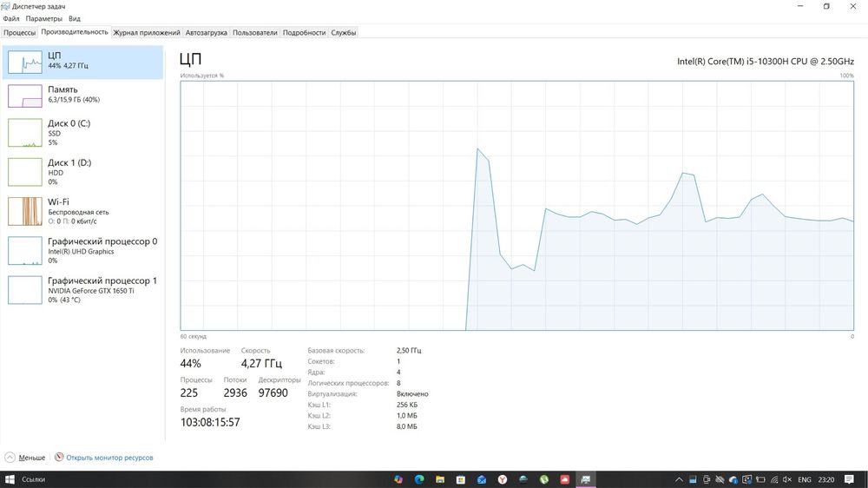The image size is (868, 488).
Task: Switch the ENG input language indicator
Action: click(805, 479)
